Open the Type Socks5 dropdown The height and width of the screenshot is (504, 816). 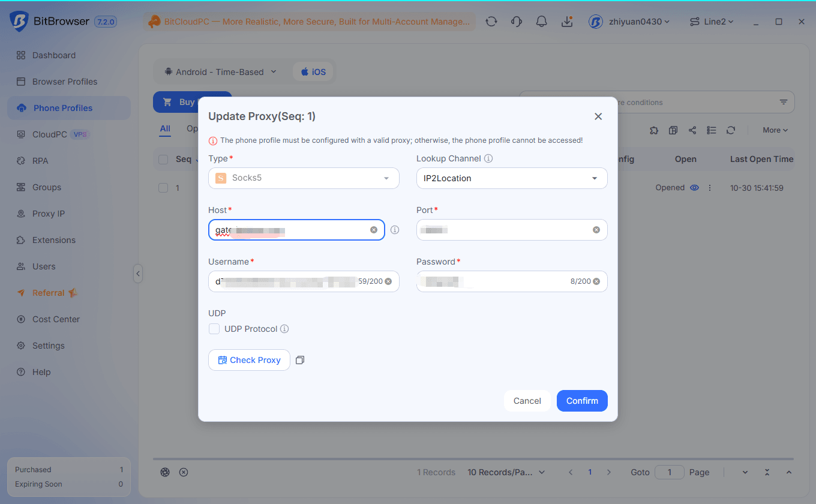304,178
